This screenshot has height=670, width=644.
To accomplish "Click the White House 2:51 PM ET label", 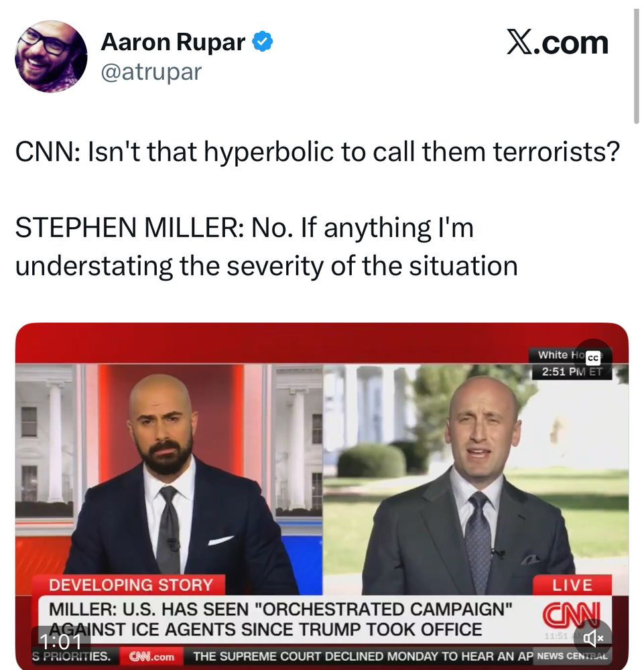I will click(572, 364).
